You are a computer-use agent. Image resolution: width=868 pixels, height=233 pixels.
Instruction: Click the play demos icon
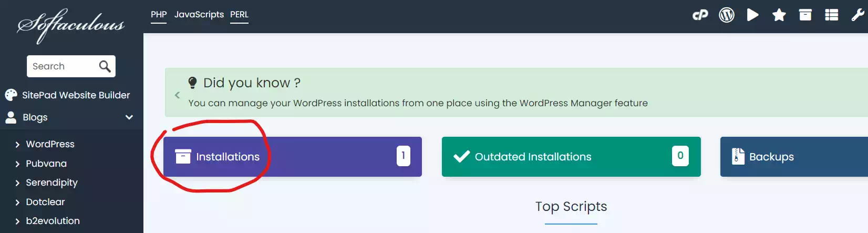click(x=753, y=15)
